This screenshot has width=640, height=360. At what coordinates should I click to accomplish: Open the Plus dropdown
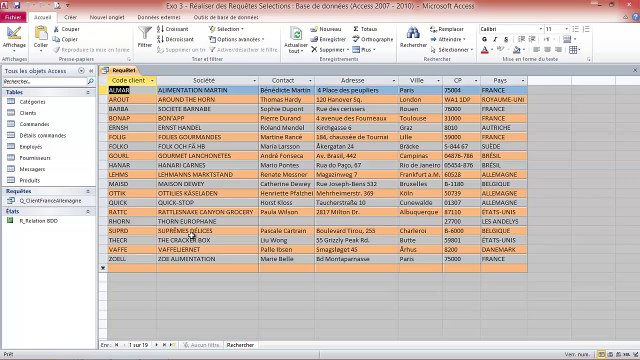click(x=364, y=49)
